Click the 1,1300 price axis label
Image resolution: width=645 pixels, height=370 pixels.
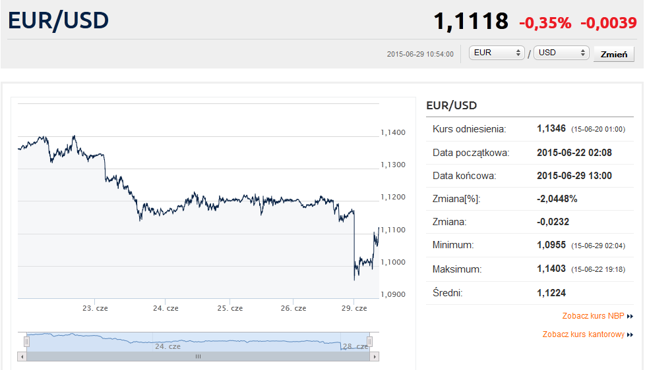click(393, 165)
